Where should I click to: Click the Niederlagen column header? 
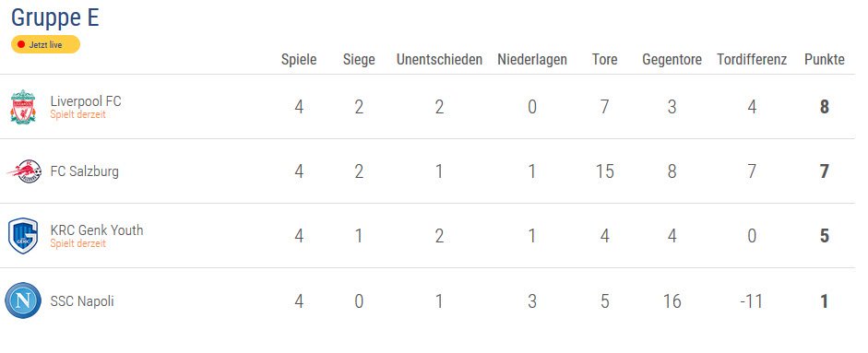pyautogui.click(x=532, y=60)
